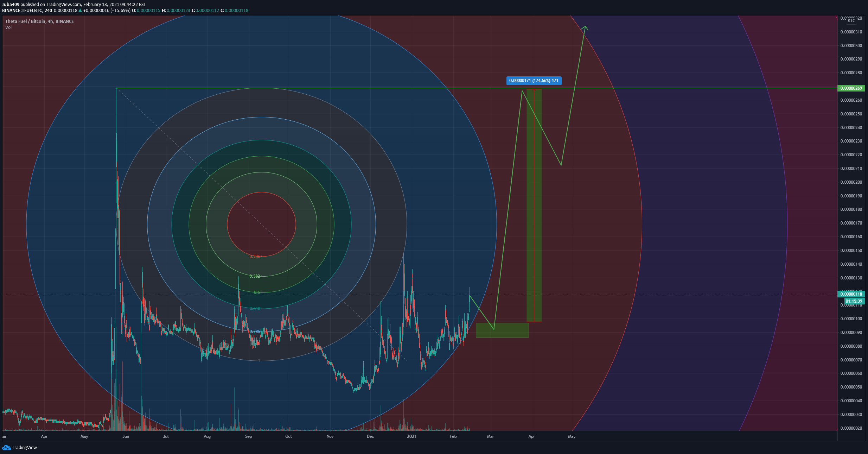Click the 0.786 Fib circle level label

[x=255, y=332]
